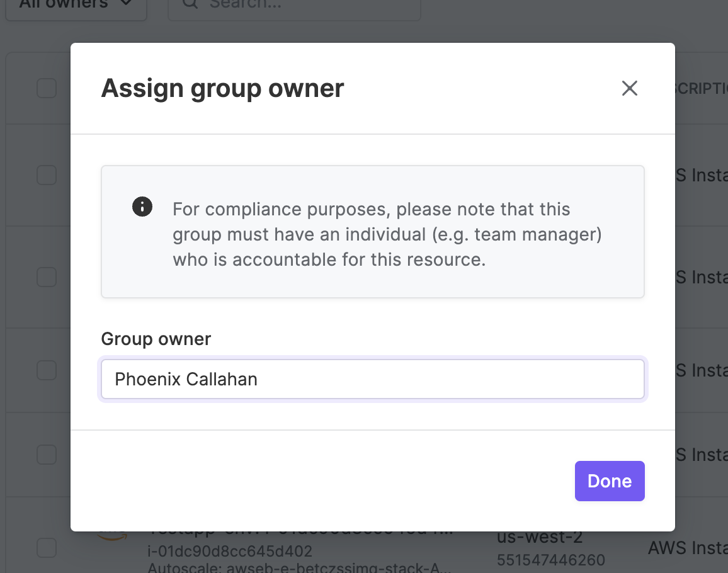Viewport: 728px width, 573px height.
Task: Select the instance ID i-01dc90d8cc645d402
Action: pyautogui.click(x=230, y=551)
